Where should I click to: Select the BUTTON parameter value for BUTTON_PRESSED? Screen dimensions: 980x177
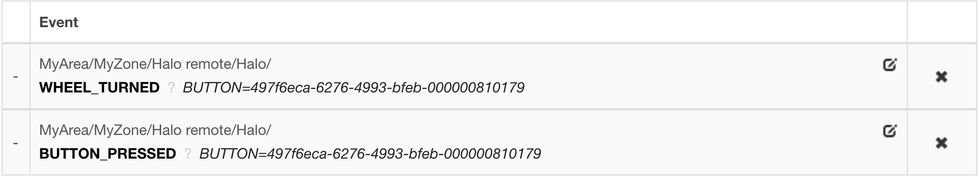[x=370, y=154]
